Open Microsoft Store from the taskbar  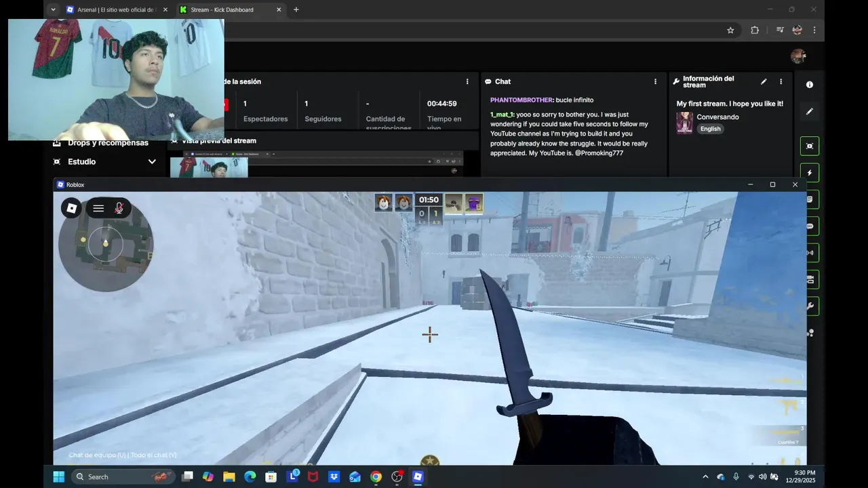tap(271, 476)
